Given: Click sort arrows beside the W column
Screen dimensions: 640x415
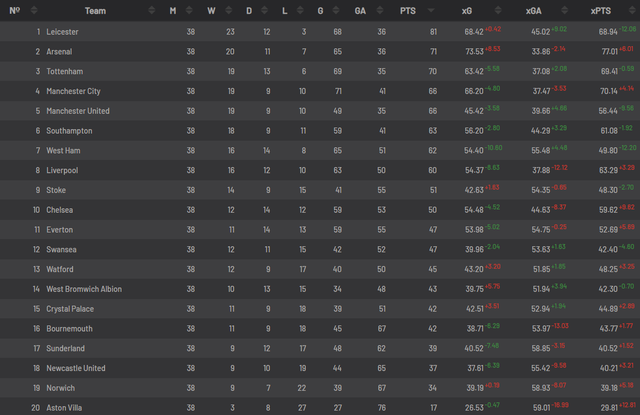Looking at the screenshot, I should (230, 11).
